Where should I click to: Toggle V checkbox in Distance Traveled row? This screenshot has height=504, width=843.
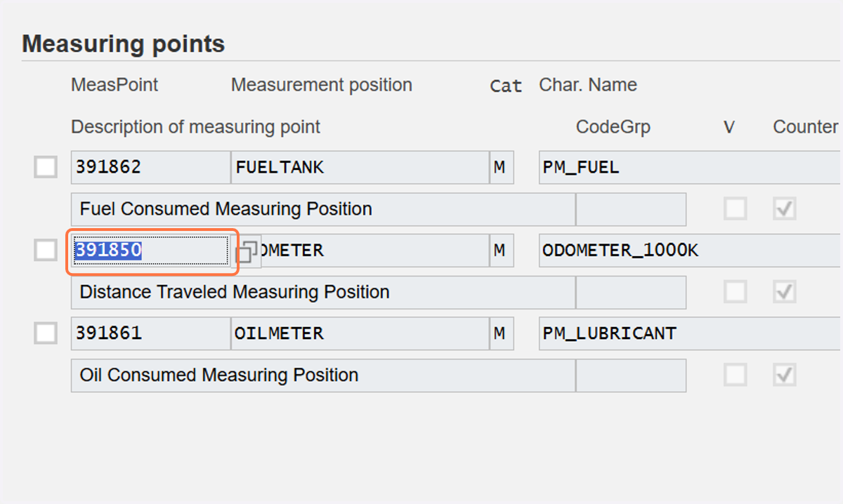pyautogui.click(x=735, y=291)
